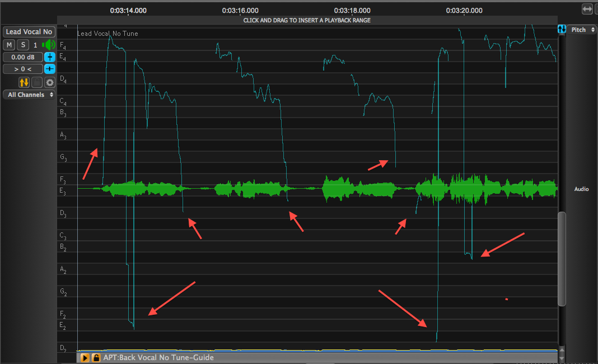The height and width of the screenshot is (364, 598).
Task: Open the All Channels dropdown
Action: (29, 95)
